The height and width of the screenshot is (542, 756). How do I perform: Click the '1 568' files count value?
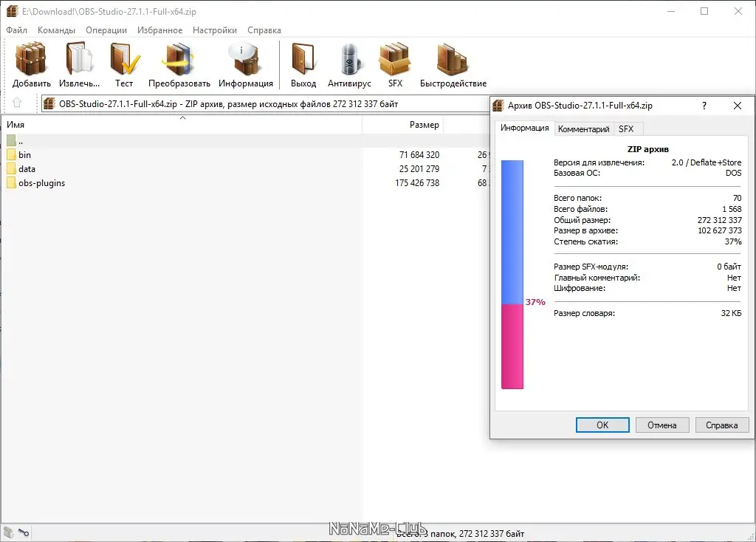tap(732, 209)
